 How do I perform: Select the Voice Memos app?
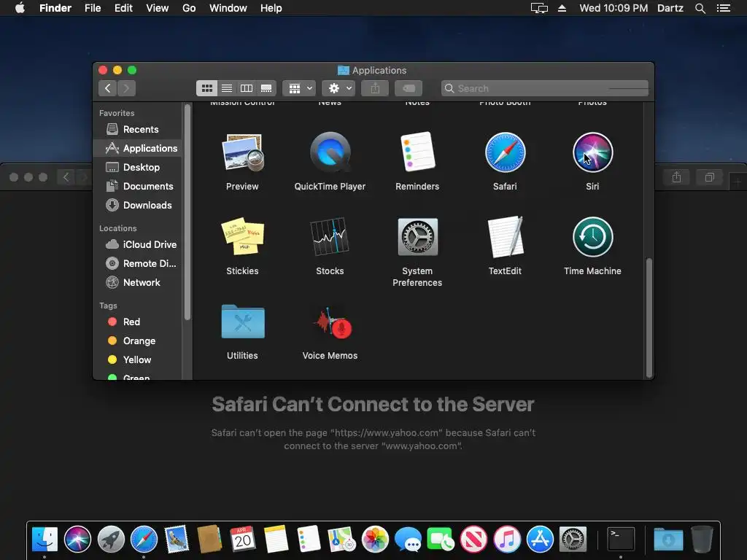(332, 322)
